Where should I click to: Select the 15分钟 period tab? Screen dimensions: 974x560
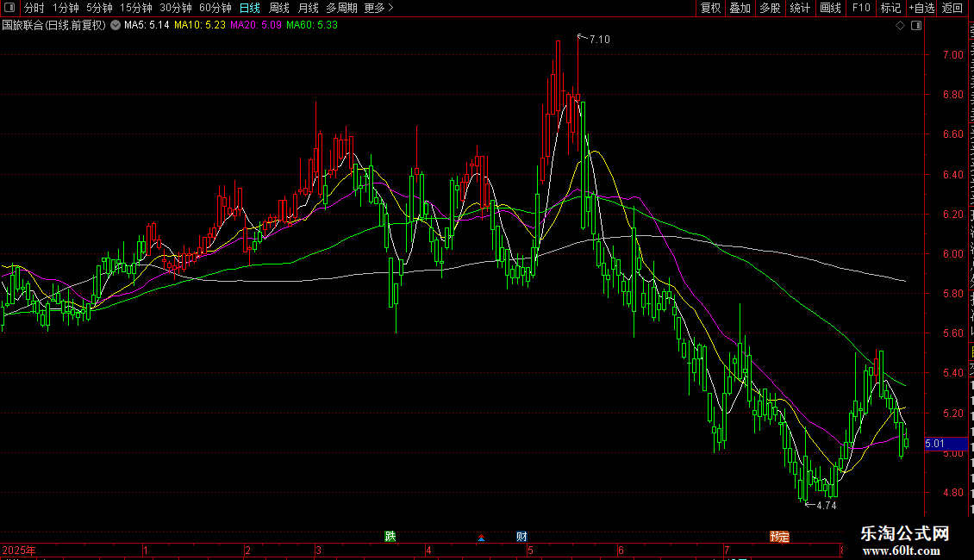[x=135, y=8]
